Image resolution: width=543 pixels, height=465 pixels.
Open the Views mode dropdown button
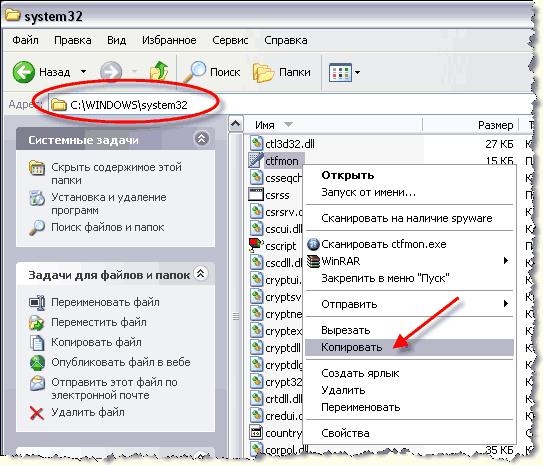coord(344,72)
